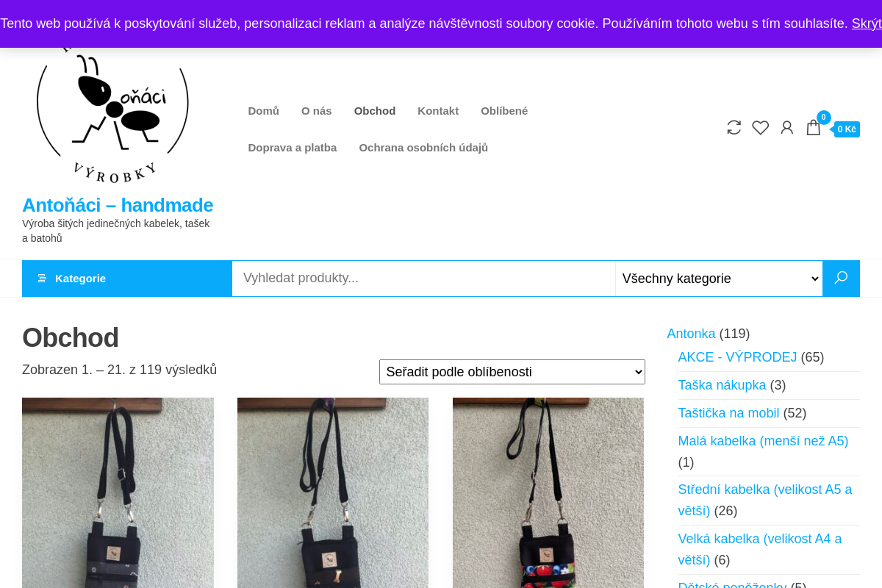
Task: Click the 0 Kč cart total badge
Action: coord(847,129)
